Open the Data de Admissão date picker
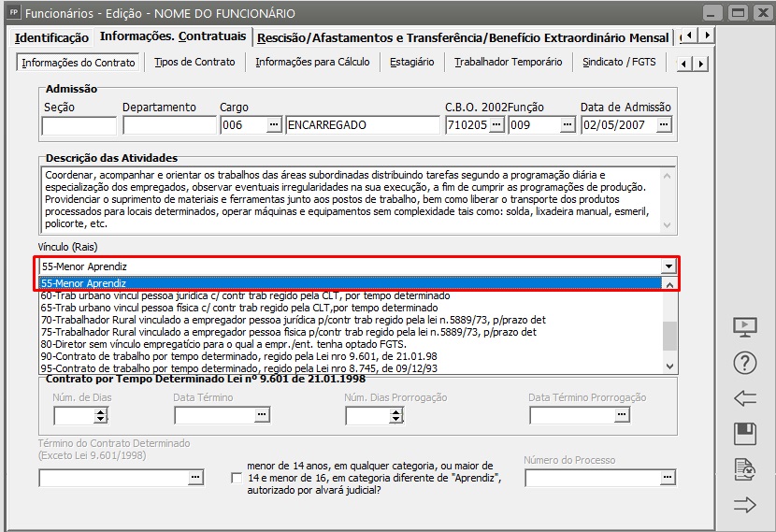Screen dimensions: 776x532 point(663,125)
